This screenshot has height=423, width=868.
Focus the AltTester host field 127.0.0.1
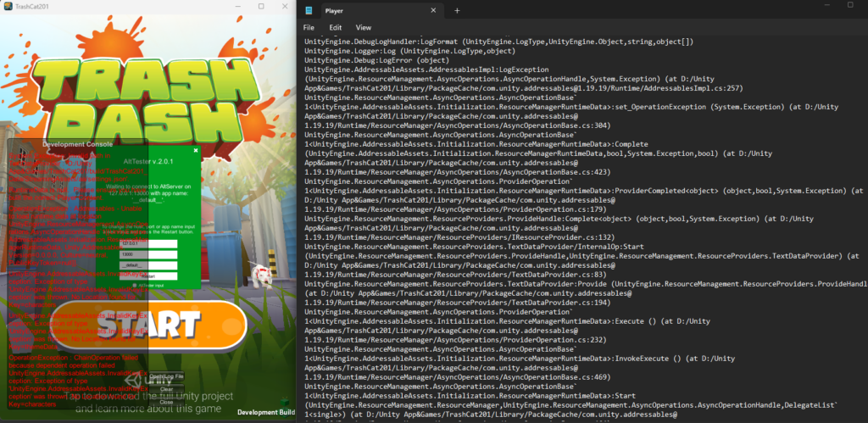tap(148, 243)
